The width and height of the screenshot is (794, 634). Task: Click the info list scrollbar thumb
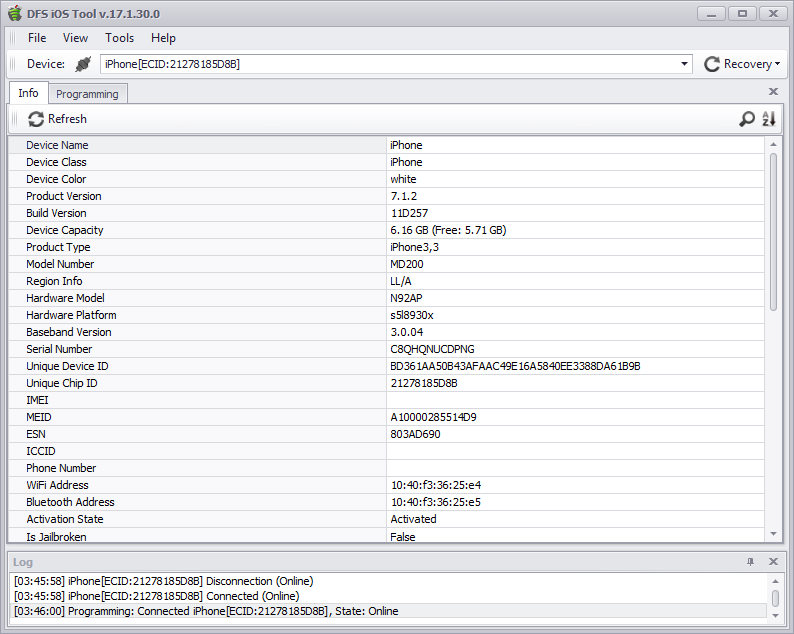(x=773, y=232)
